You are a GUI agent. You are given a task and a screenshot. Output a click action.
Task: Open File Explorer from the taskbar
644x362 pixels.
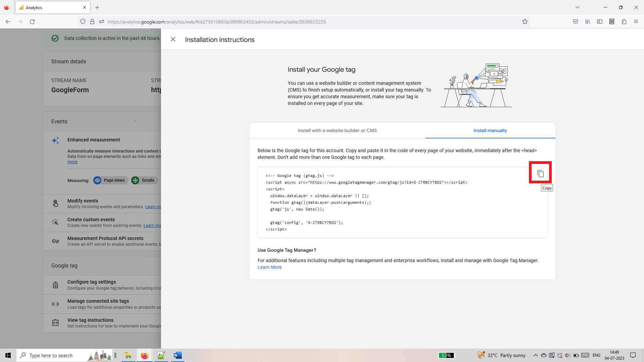tap(128, 355)
